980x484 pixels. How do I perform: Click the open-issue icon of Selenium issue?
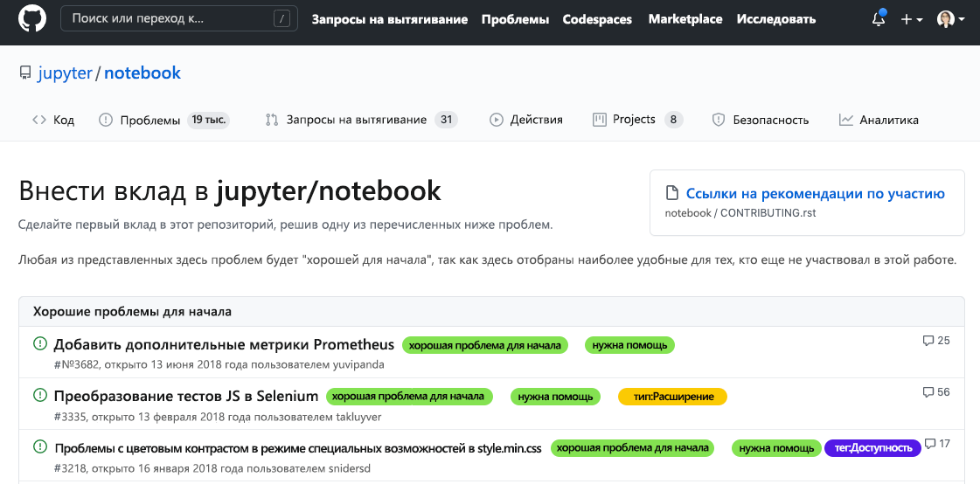40,395
